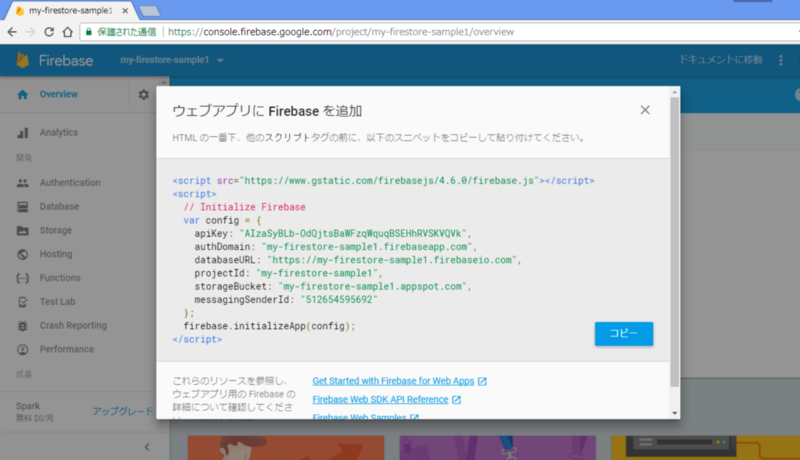This screenshot has height=460, width=800.
Task: Open Crash Reporting section
Action: 73,325
